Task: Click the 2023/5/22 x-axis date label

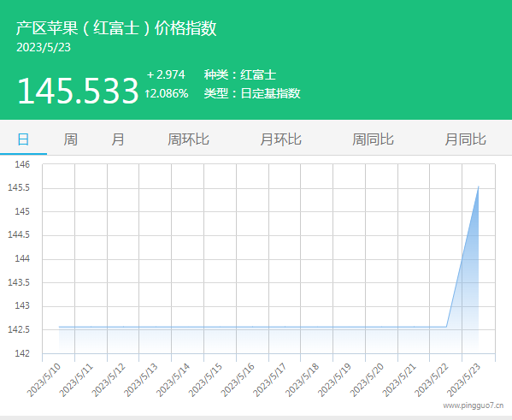Action: point(432,380)
